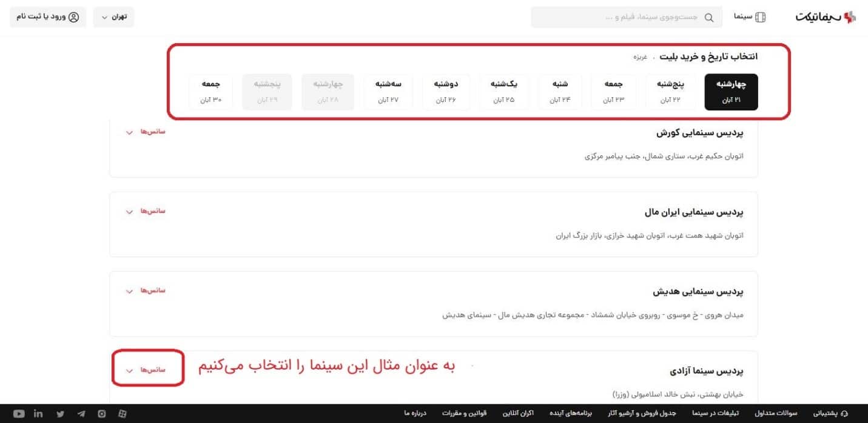The height and width of the screenshot is (423, 868).
Task: Click the ورود یا ثبت نام button
Action: click(x=47, y=17)
